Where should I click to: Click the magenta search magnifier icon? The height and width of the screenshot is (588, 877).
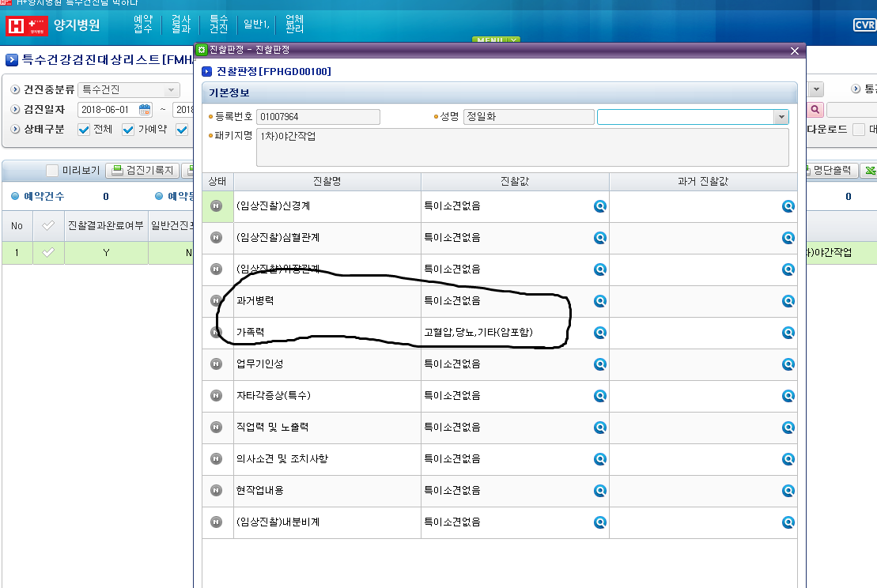(x=815, y=110)
